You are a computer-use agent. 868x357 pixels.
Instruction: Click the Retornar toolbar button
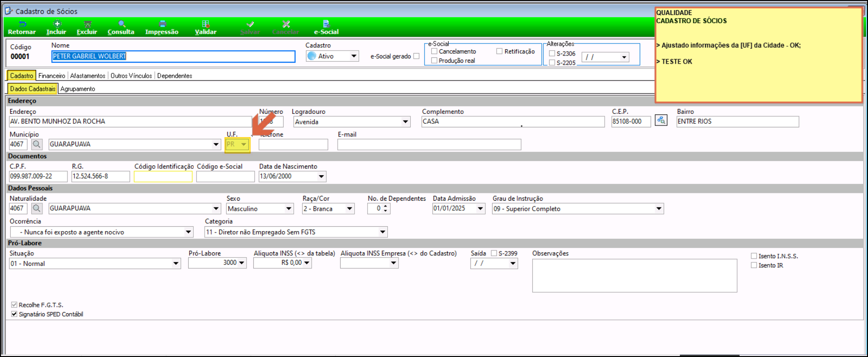click(x=22, y=28)
